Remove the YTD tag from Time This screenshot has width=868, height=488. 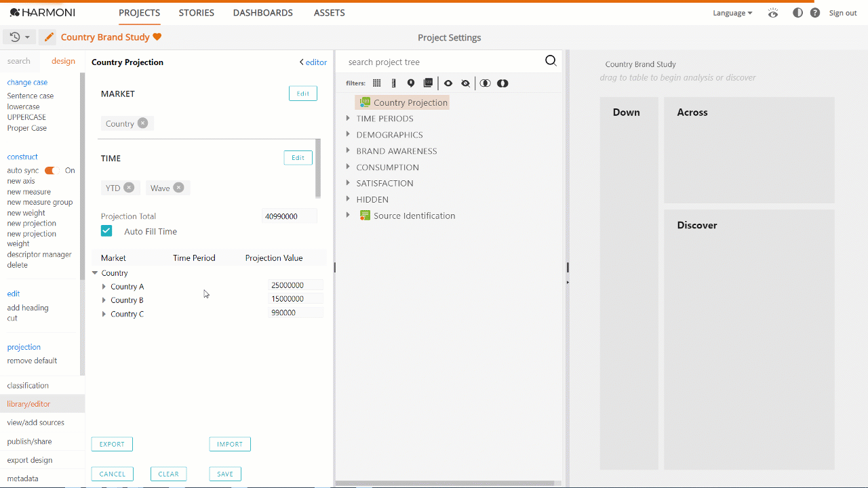pyautogui.click(x=129, y=188)
